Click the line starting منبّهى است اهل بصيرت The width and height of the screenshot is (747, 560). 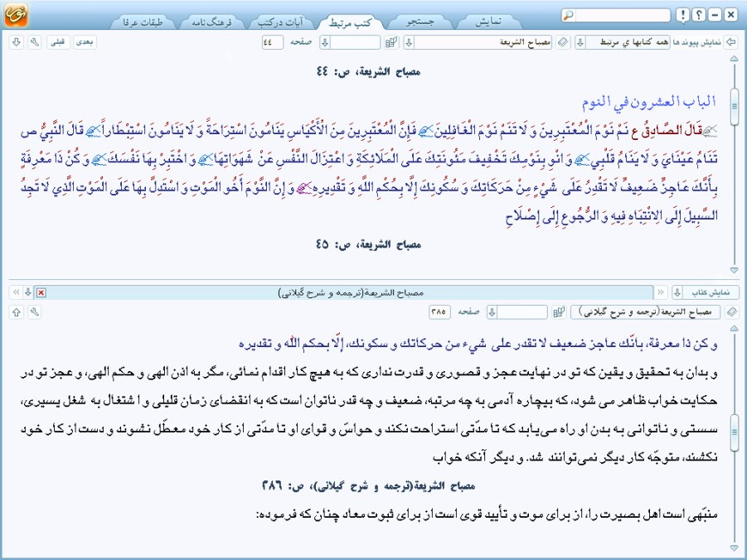click(x=487, y=514)
